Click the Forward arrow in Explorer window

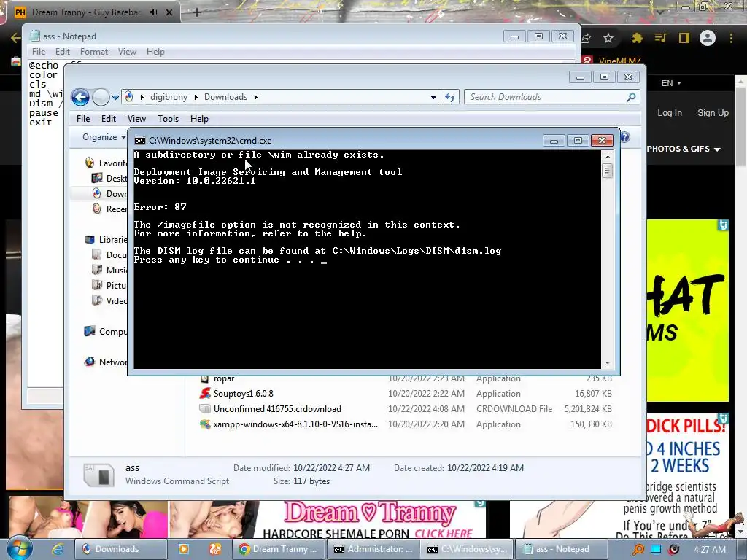(x=101, y=97)
